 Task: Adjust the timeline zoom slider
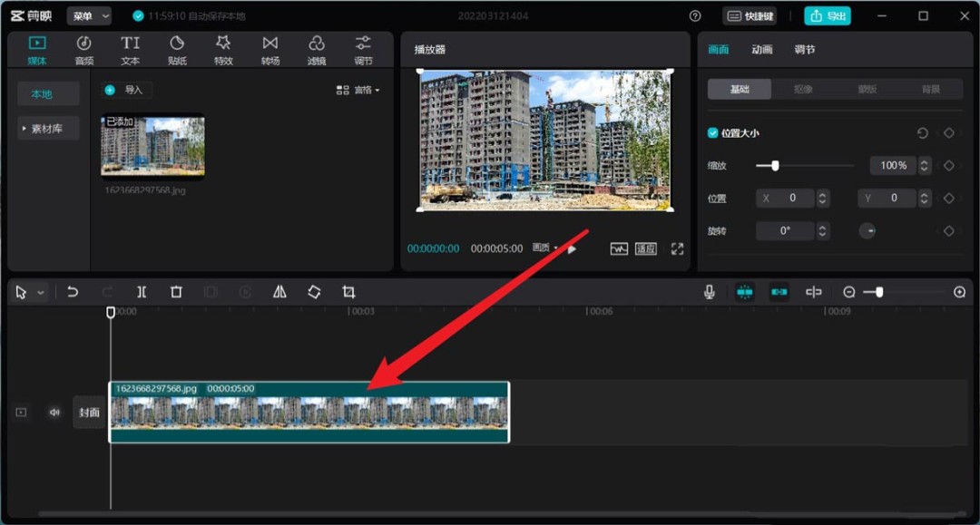pos(878,291)
